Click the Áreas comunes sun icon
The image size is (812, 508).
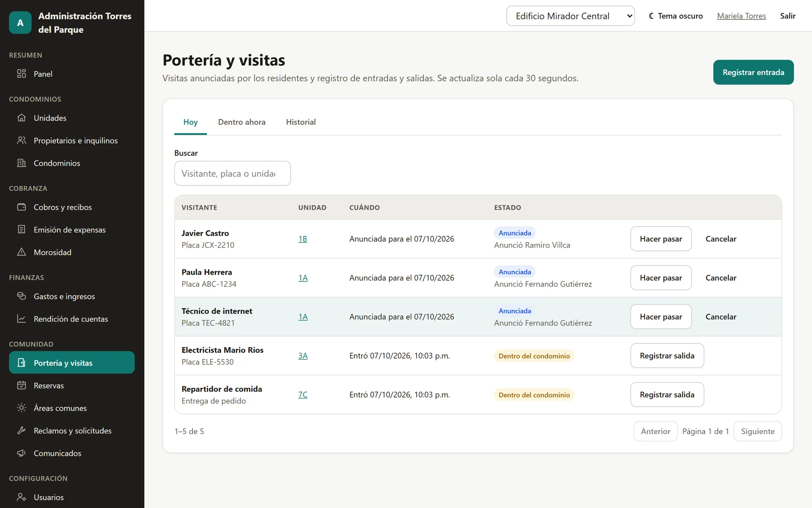tap(22, 408)
